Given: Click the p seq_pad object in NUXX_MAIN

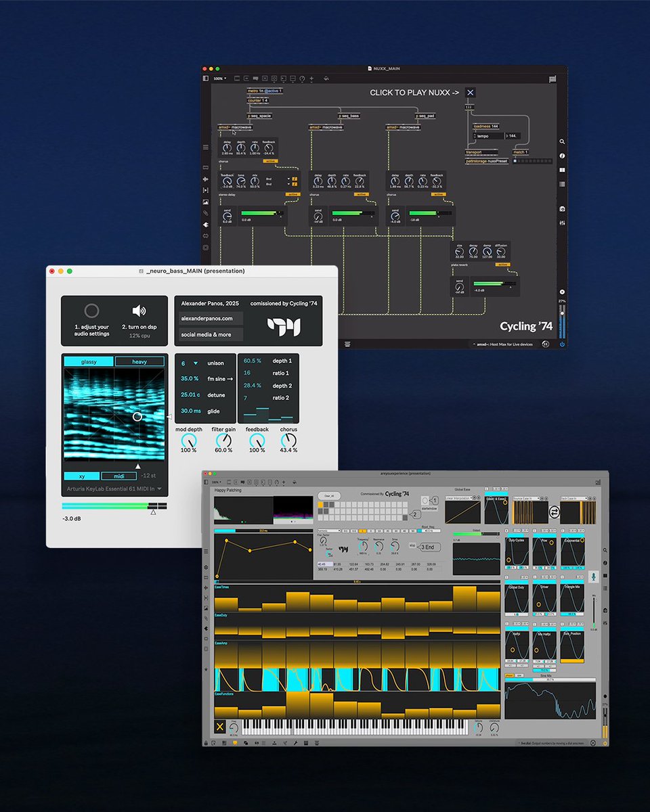Looking at the screenshot, I should 425,116.
